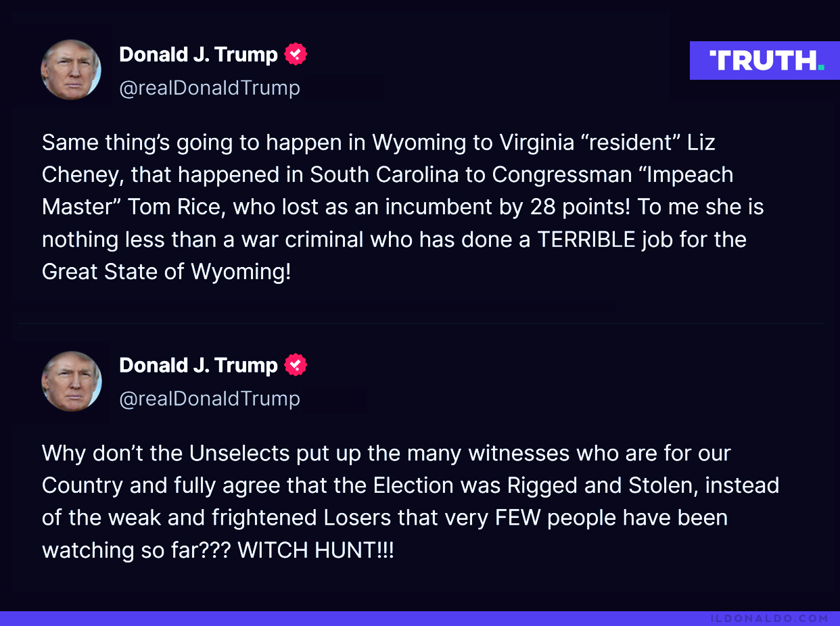The height and width of the screenshot is (626, 840).
Task: Select the display name on the first post
Action: click(x=198, y=54)
